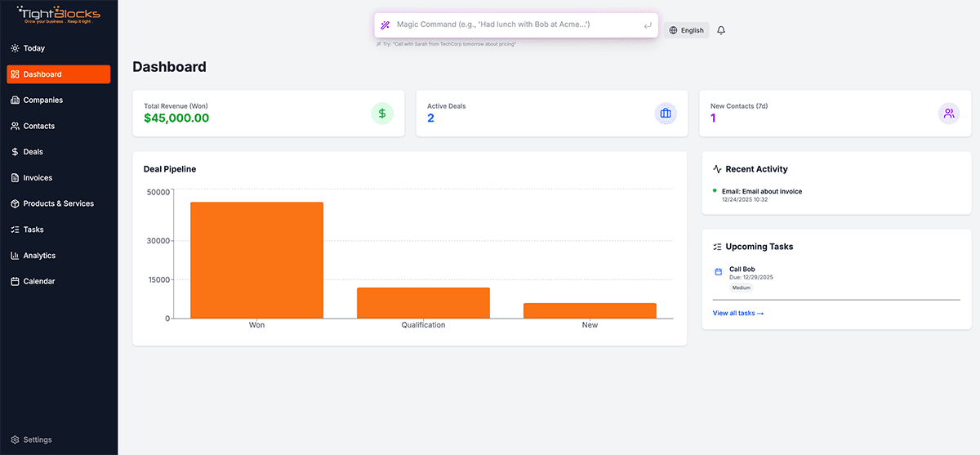
Task: Open Deals section
Action: pos(59,152)
